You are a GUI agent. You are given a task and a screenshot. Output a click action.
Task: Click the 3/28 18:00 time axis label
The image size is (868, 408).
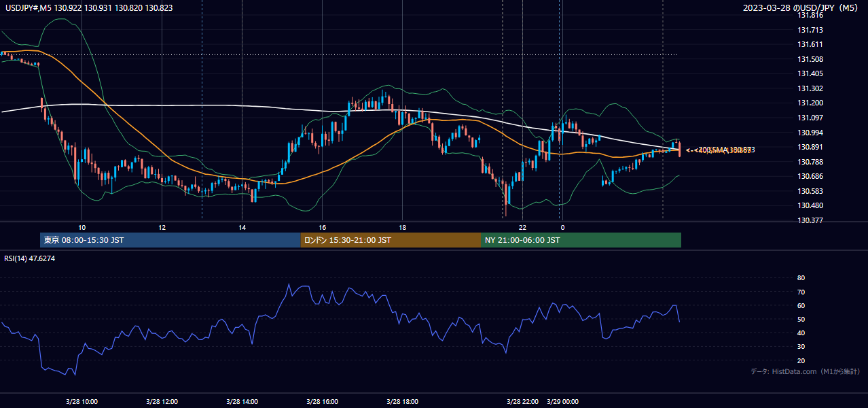pos(403,401)
